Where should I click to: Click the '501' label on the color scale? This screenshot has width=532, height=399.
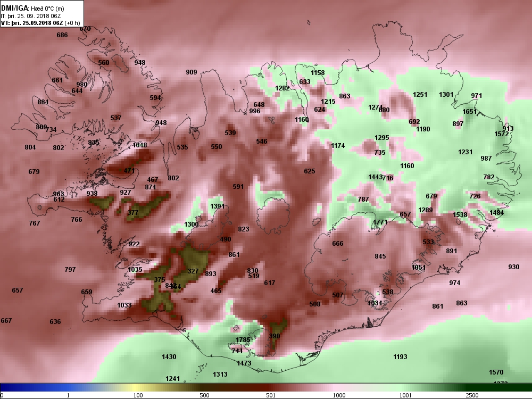coord(270,395)
